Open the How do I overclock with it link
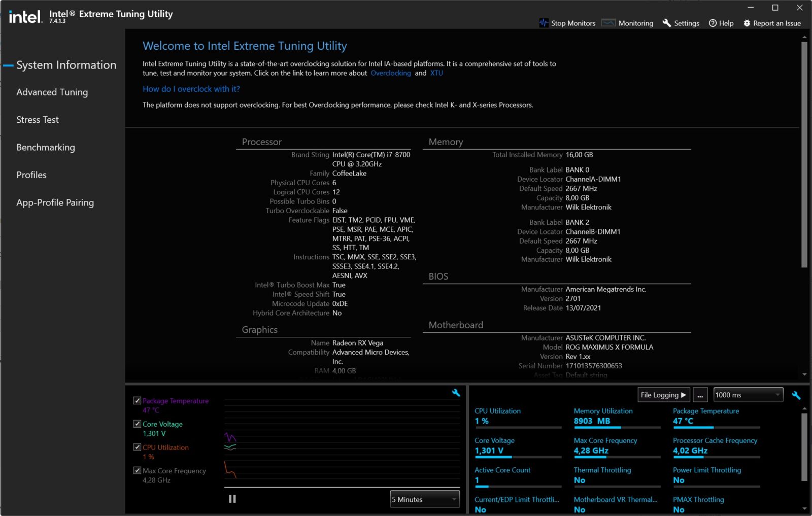812x516 pixels. pos(191,89)
